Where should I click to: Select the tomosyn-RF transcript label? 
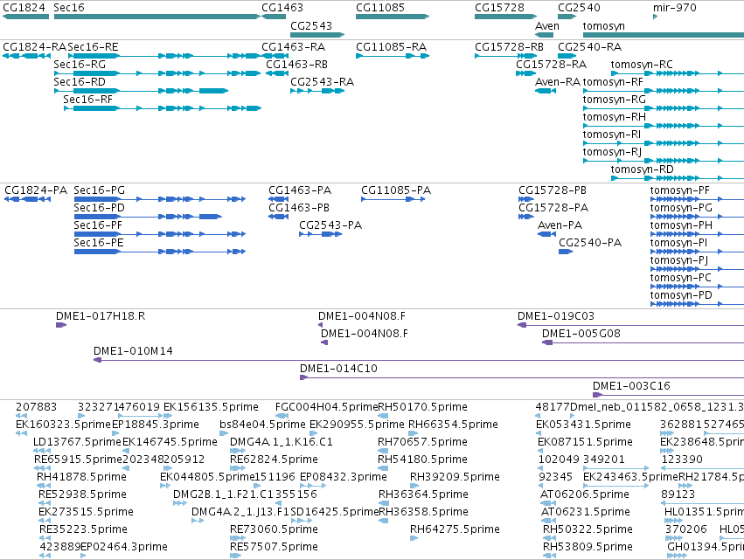tap(613, 82)
